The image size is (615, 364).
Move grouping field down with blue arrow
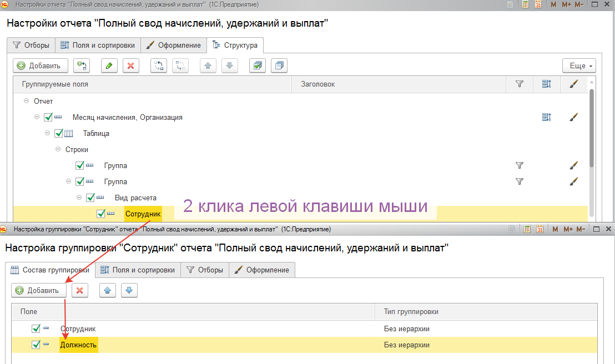click(x=129, y=290)
